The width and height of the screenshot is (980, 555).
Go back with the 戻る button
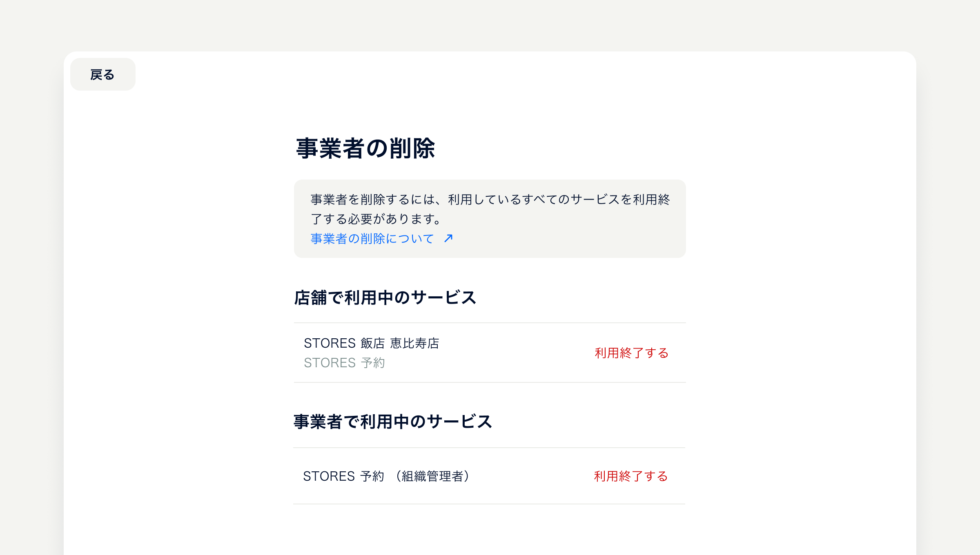pos(103,74)
